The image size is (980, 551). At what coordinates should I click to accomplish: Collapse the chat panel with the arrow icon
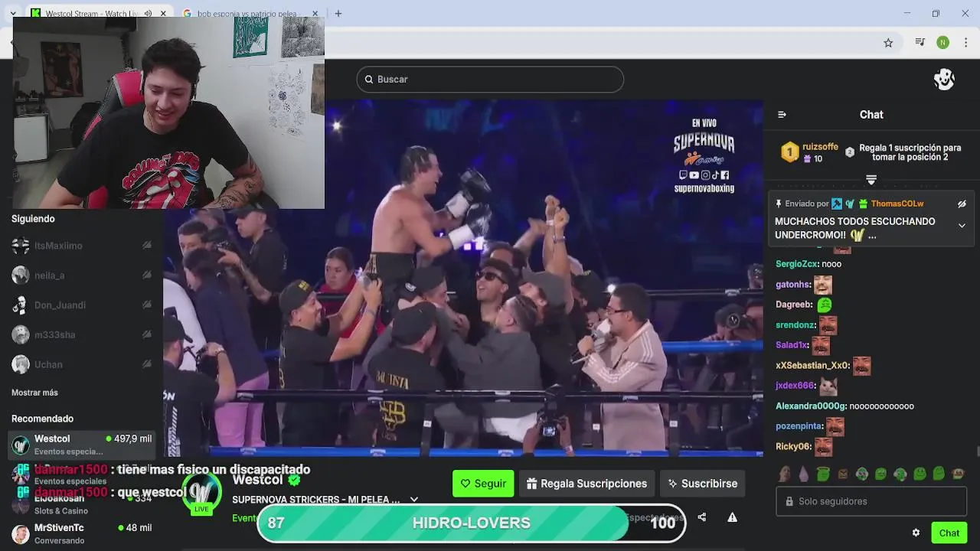[782, 114]
